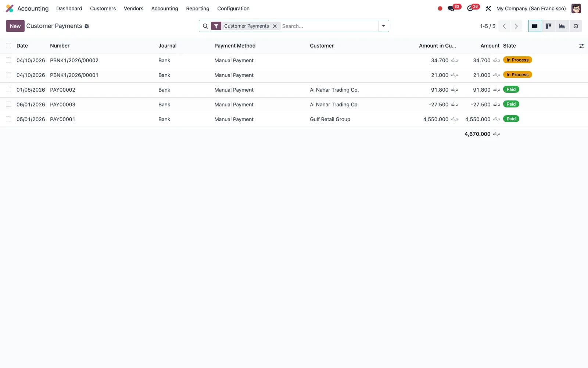
Task: Click the pager 1-5 / 5 counter
Action: coord(488,26)
